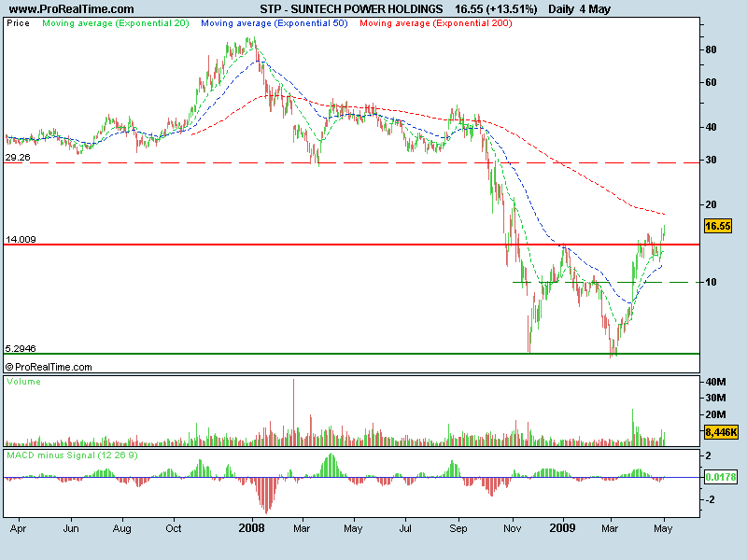747x560 pixels.
Task: Click the 80 price axis label
Action: click(711, 49)
